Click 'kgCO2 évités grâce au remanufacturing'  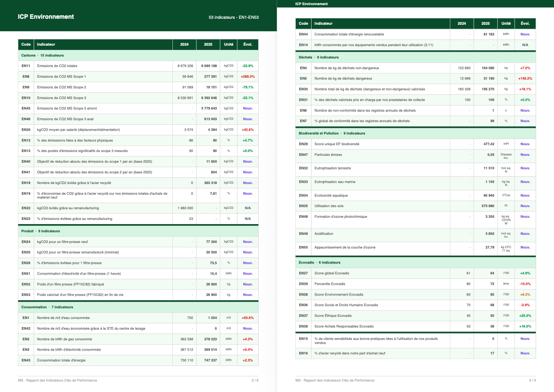point(68,208)
